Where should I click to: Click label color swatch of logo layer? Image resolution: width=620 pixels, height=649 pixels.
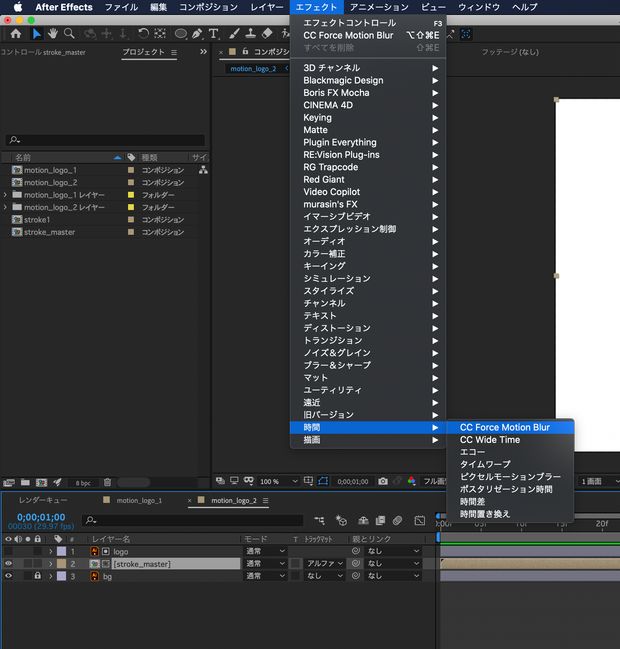click(61, 551)
